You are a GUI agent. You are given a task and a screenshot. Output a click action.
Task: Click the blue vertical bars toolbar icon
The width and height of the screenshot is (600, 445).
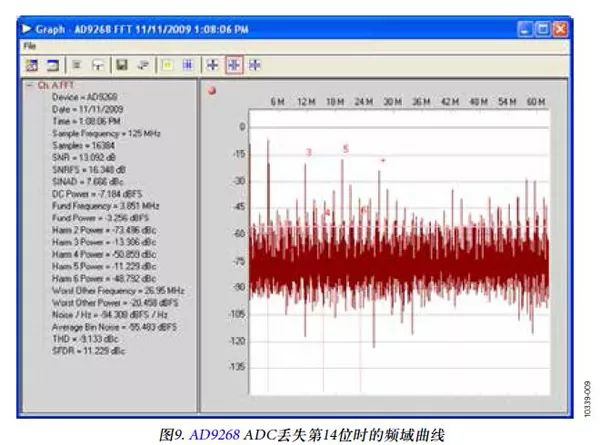point(188,65)
